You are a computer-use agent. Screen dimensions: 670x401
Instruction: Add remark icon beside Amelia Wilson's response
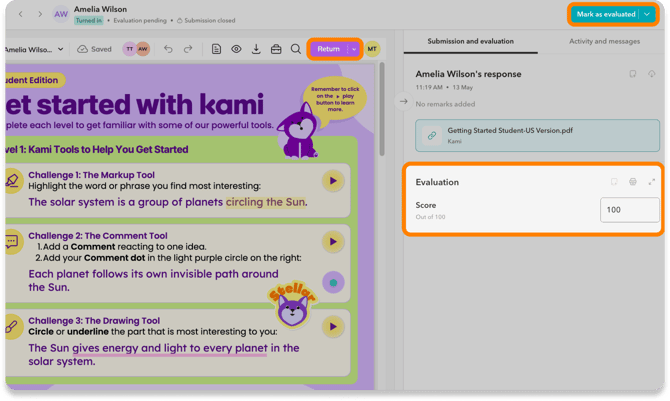click(x=633, y=74)
